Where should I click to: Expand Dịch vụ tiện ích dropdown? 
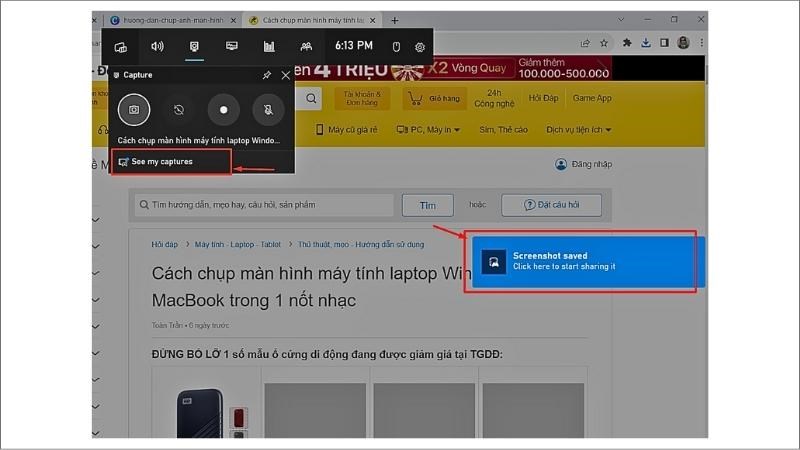click(579, 130)
